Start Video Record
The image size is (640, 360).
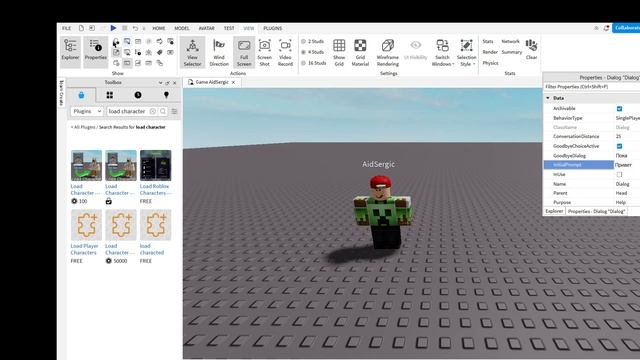point(285,52)
